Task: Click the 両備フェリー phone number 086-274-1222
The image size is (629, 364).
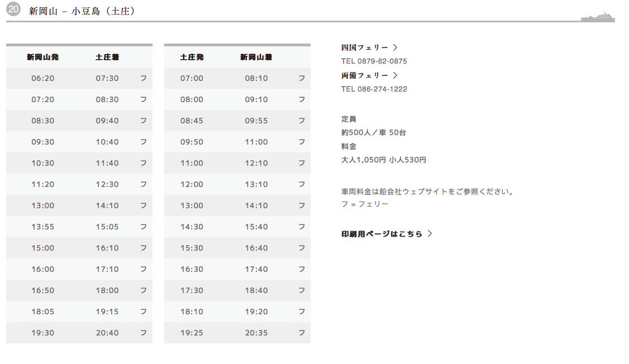Action: (374, 89)
